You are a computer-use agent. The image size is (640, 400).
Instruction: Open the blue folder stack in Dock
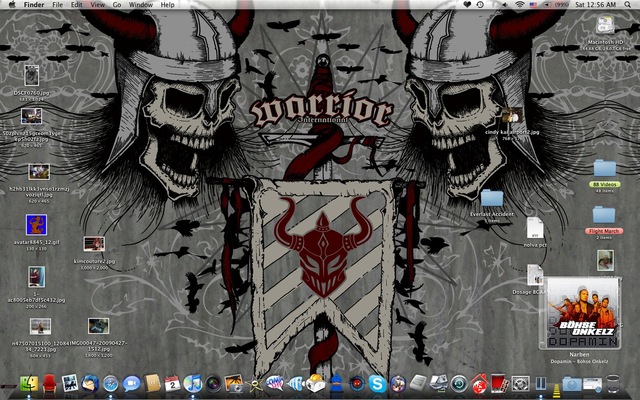coord(572,384)
